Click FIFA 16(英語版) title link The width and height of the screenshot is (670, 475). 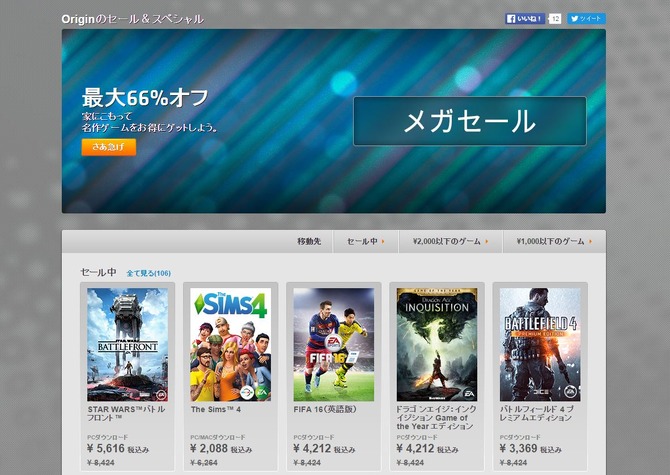coord(325,409)
